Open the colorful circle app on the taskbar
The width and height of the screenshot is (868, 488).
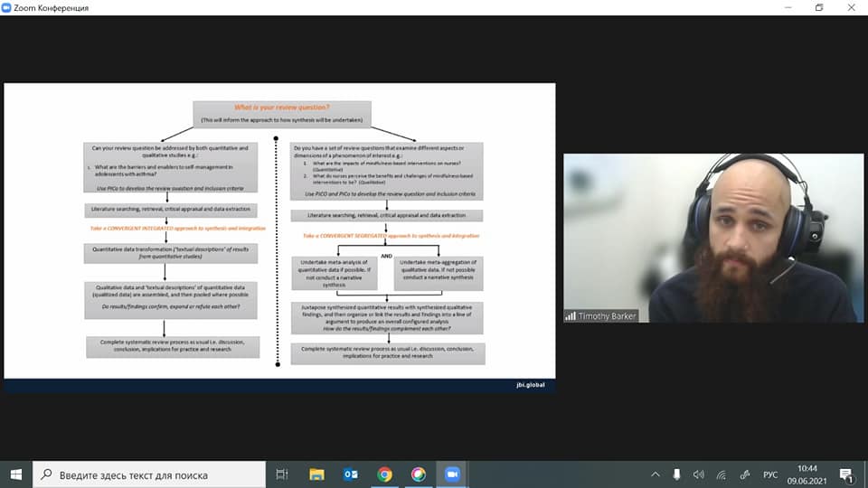click(418, 474)
